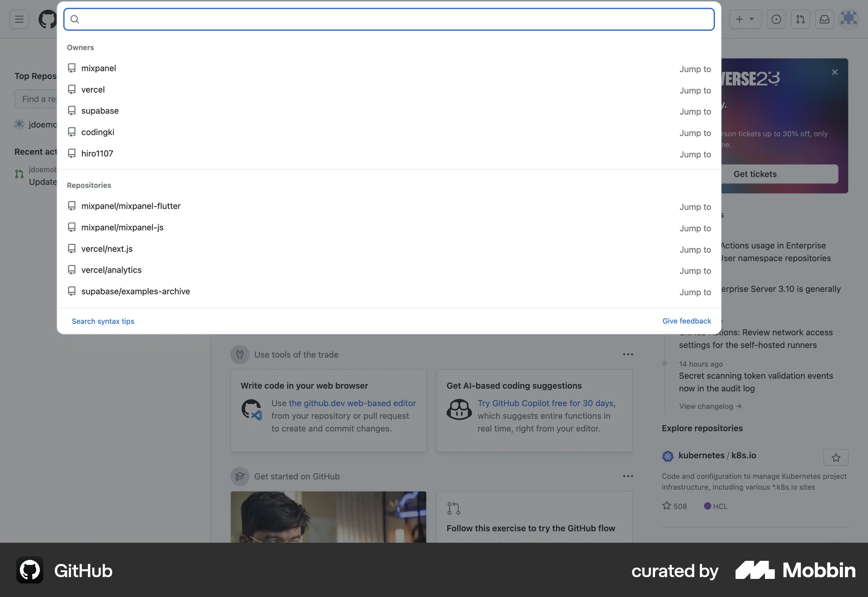Click the git merge icon near GitHub flow
The height and width of the screenshot is (597, 868).
tap(453, 508)
